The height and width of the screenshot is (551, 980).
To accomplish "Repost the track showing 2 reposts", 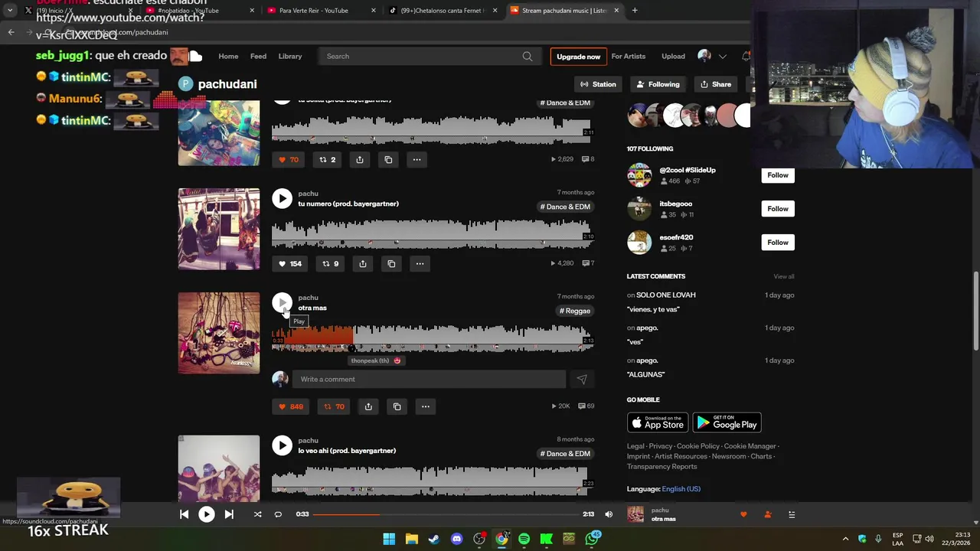I will pyautogui.click(x=327, y=159).
